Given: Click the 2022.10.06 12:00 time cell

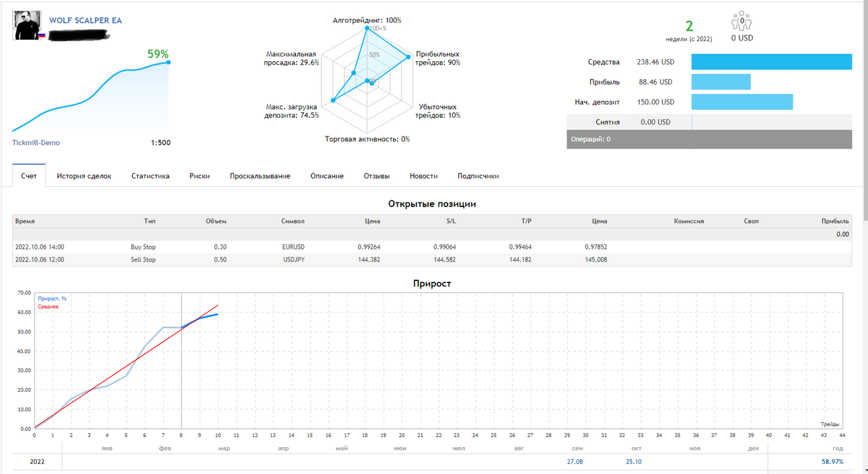Looking at the screenshot, I should [40, 260].
